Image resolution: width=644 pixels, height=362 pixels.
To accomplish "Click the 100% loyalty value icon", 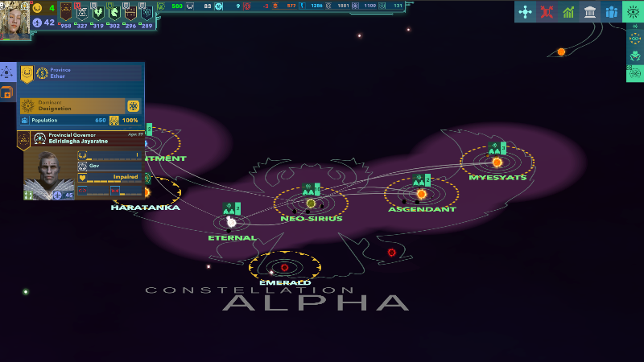I will [114, 120].
